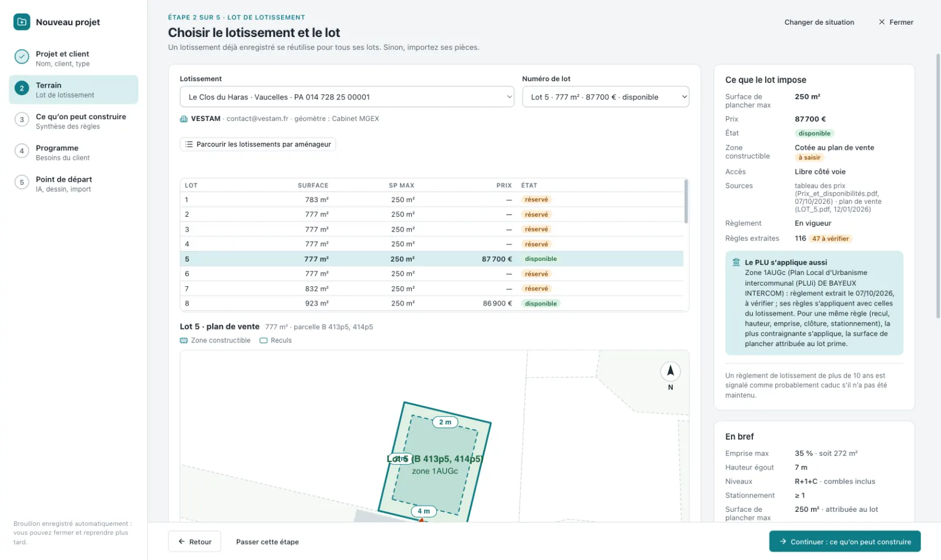Screen dimensions: 941x560
Task: Click the north compass icon on plan
Action: click(x=670, y=371)
